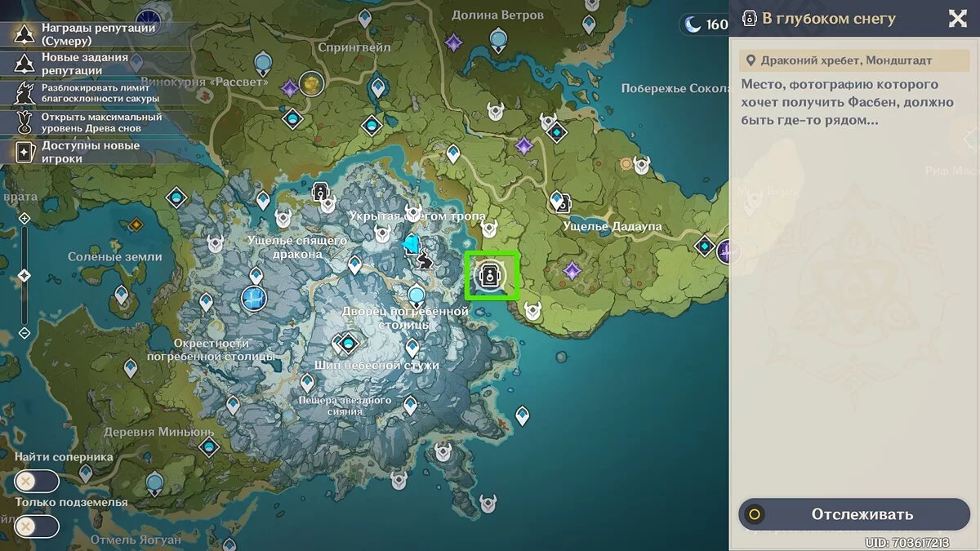Click purple star marker left of Долина Ветров statue
Image resolution: width=980 pixels, height=551 pixels.
(x=453, y=42)
